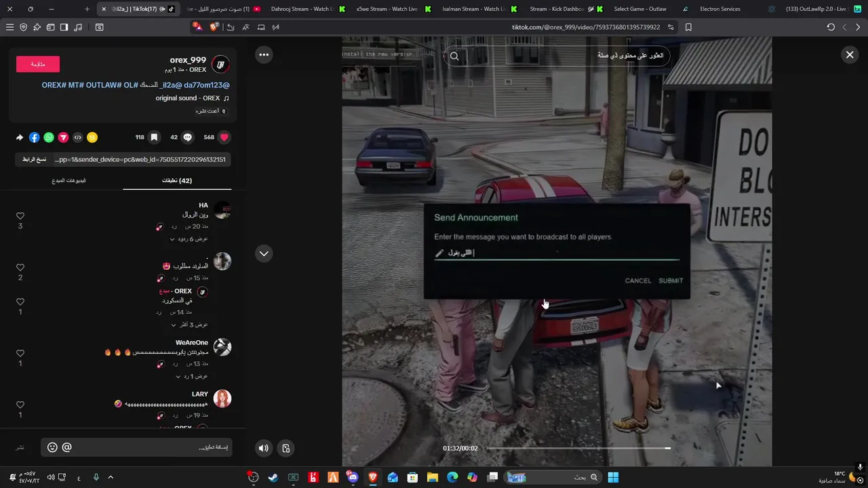Viewport: 868px width, 488px height.
Task: Like HA's comment with 3 likes
Action: 20,216
